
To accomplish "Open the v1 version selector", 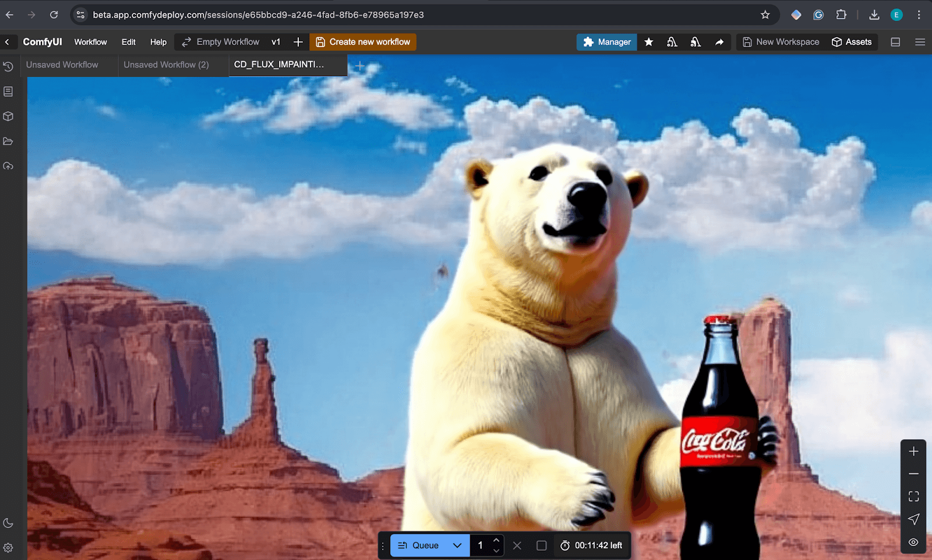I will click(x=276, y=42).
